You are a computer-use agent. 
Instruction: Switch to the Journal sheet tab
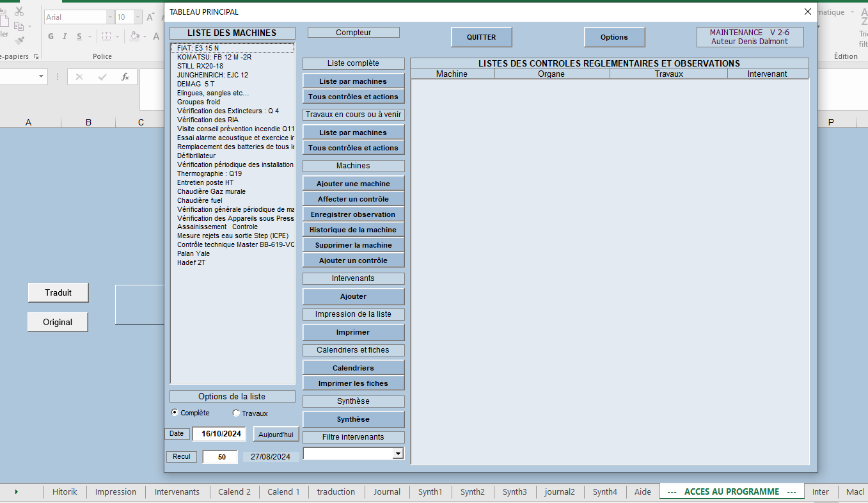point(387,491)
